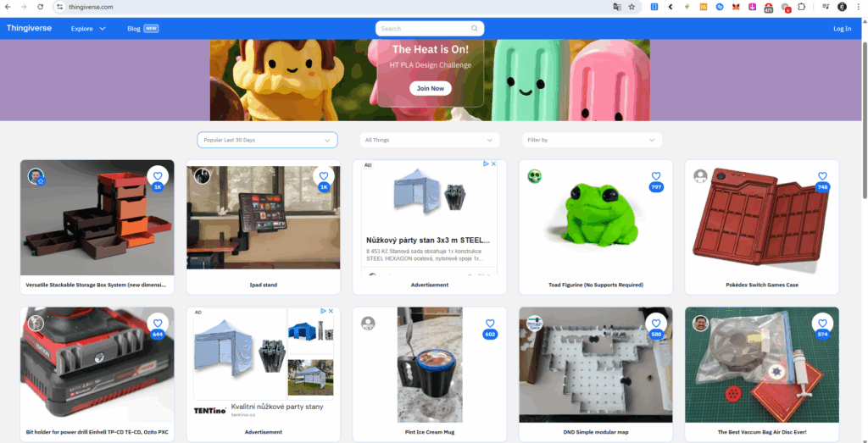This screenshot has width=868, height=443.
Task: Like the DND Simple modular map
Action: 656,324
